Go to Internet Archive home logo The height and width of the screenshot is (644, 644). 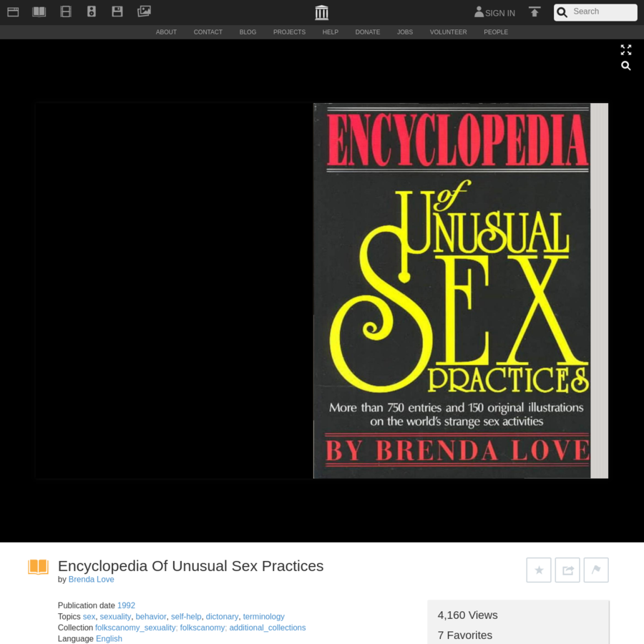tap(321, 13)
